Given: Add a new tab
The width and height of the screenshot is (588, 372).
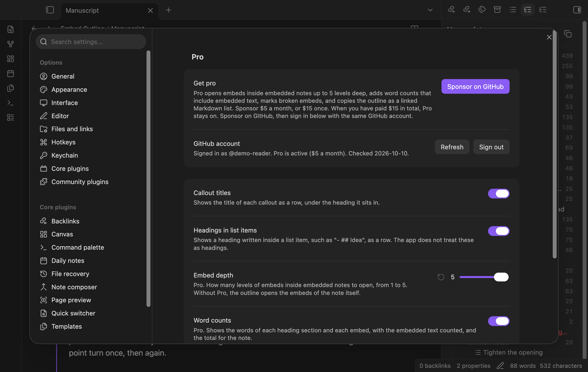Looking at the screenshot, I should click(x=169, y=10).
